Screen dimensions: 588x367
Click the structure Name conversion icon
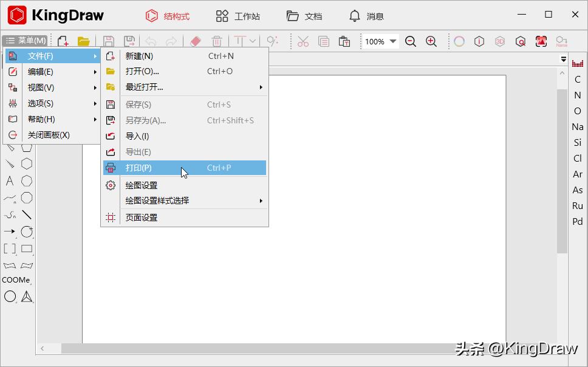pos(561,41)
